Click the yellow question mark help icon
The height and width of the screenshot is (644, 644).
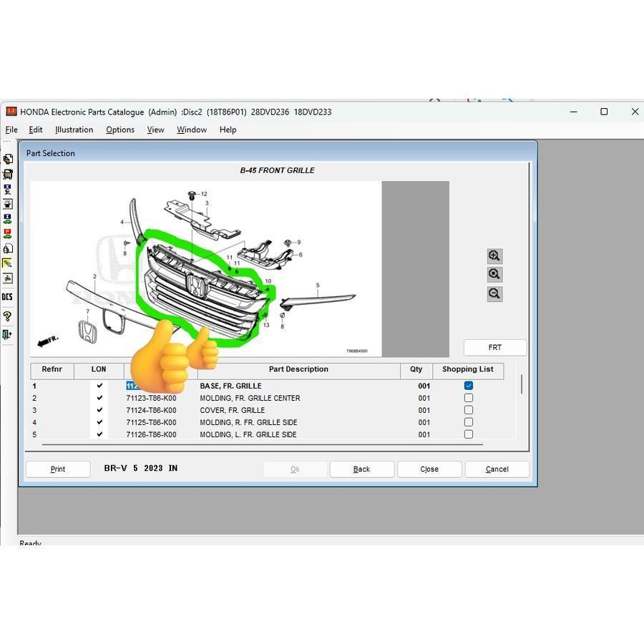[7, 316]
